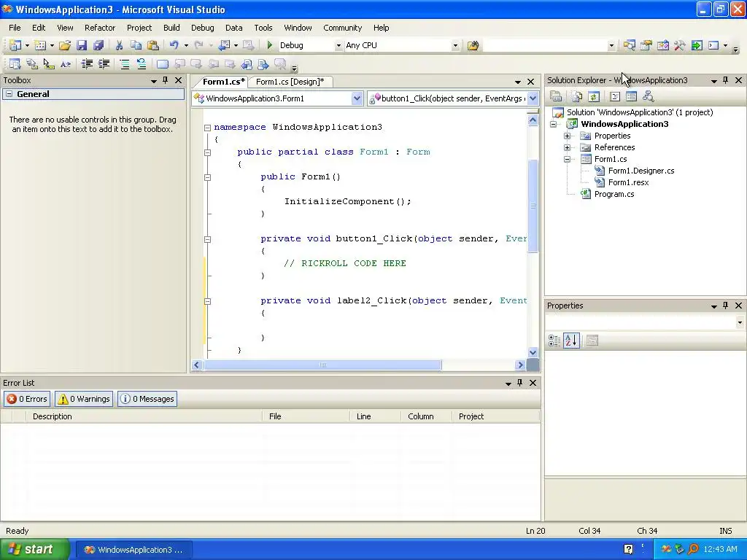Click the code editor horizontal scrollbar thumb

pyautogui.click(x=322, y=365)
